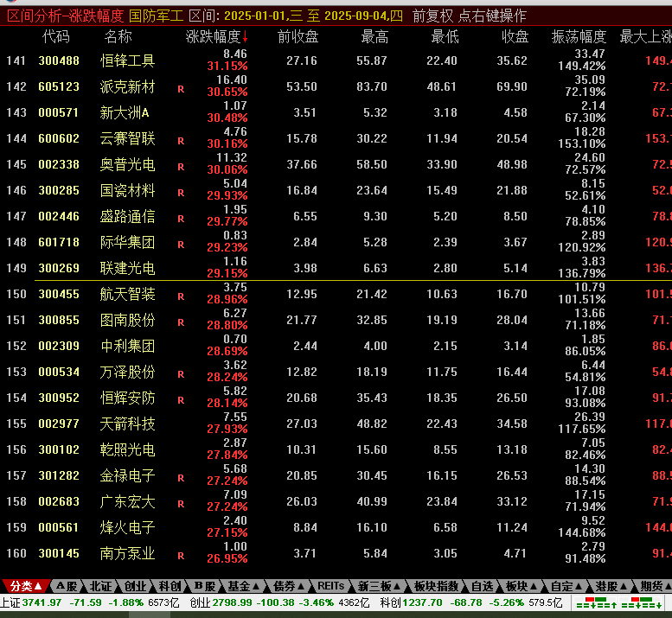Click the start date 2025-01-01 in title

point(254,16)
